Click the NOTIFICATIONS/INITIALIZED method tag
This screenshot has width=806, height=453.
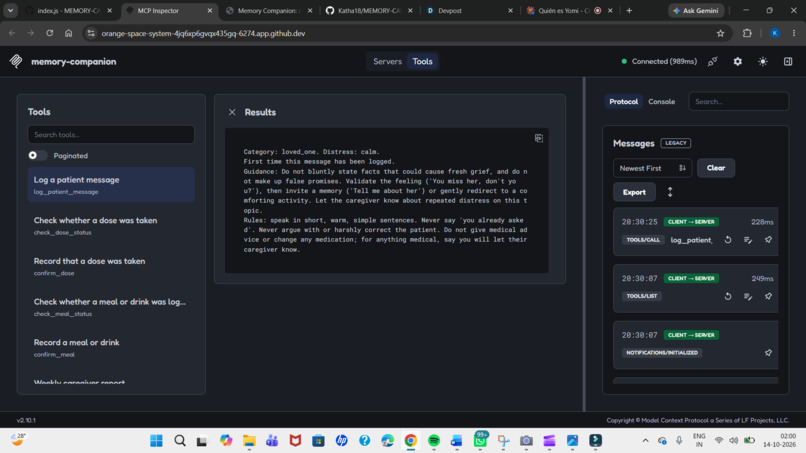pyautogui.click(x=662, y=353)
